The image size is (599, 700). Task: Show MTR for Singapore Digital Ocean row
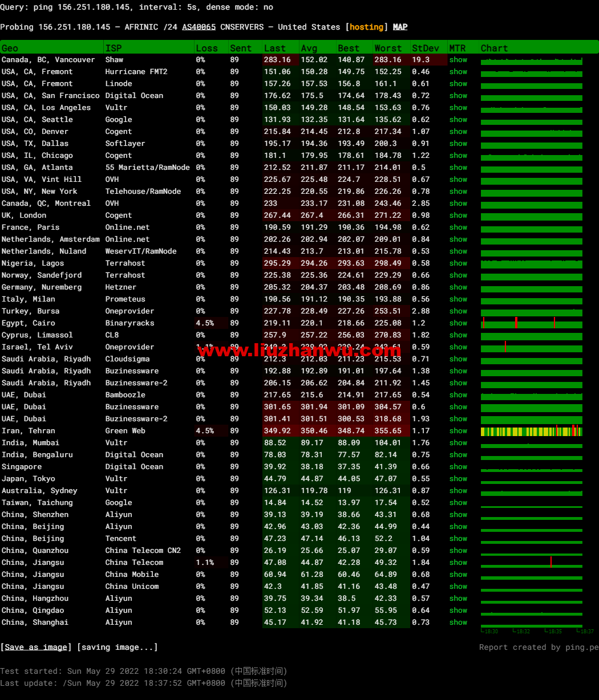point(458,467)
